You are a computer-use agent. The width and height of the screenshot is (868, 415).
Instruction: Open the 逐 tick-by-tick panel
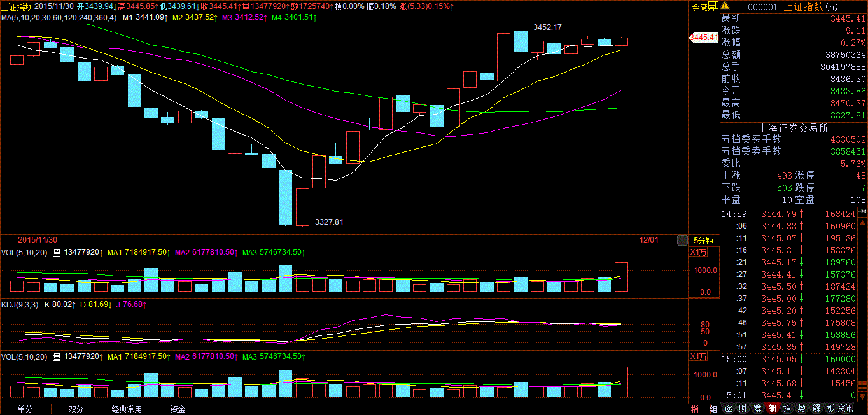[x=728, y=409]
